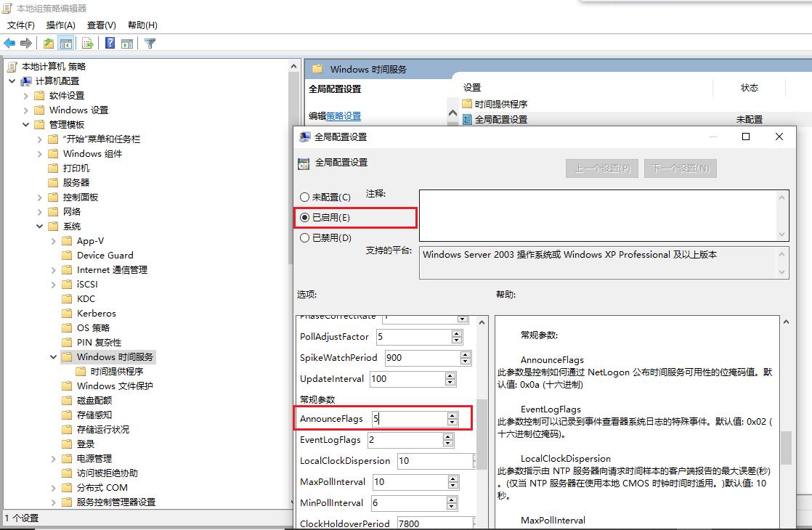Viewport: 812px width, 530px height.
Task: Click the up one level folder icon
Action: tap(47, 43)
